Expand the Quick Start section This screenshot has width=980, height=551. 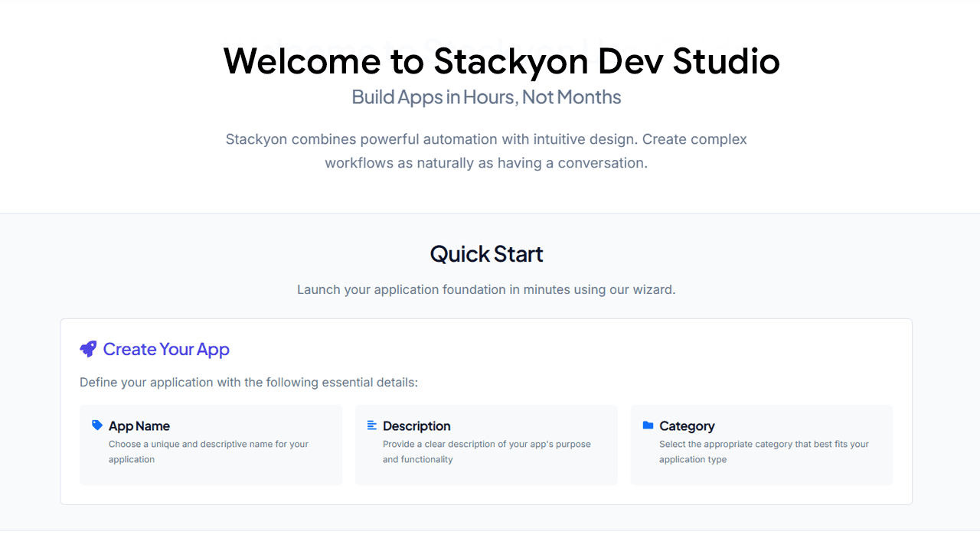486,253
